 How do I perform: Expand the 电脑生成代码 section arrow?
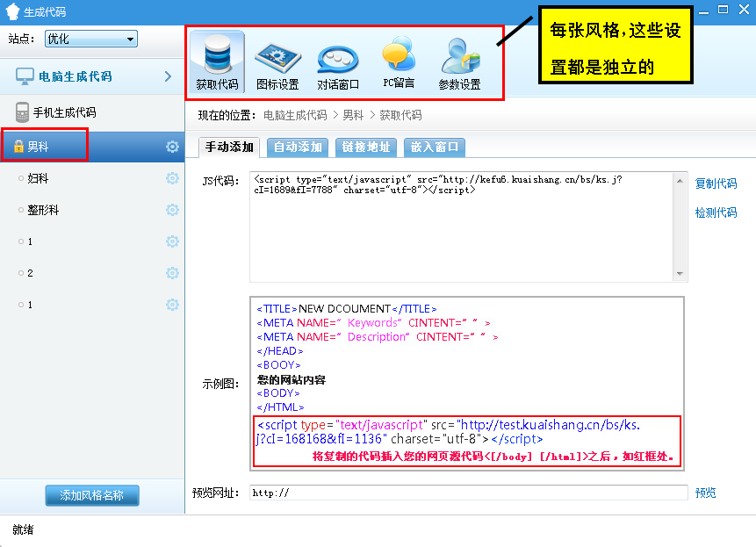(168, 76)
